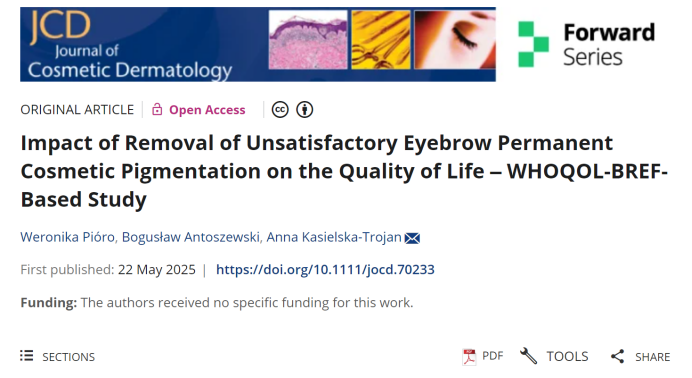The height and width of the screenshot is (378, 692).
Task: Click the wrench icon next to TOOLS
Action: (528, 356)
